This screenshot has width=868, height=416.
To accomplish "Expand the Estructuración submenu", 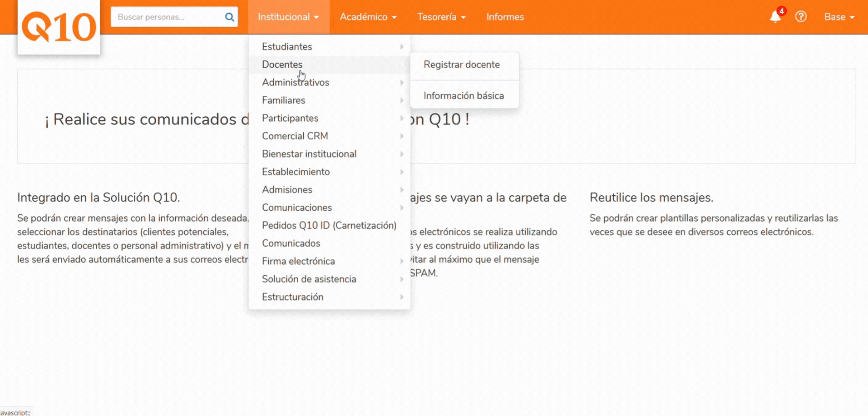I will tap(330, 297).
